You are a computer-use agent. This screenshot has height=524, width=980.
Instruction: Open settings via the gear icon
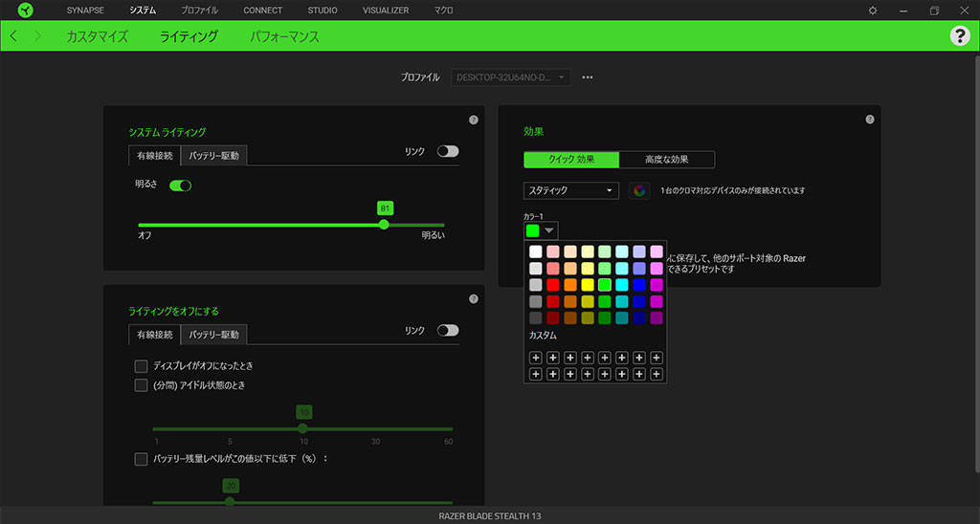[872, 11]
